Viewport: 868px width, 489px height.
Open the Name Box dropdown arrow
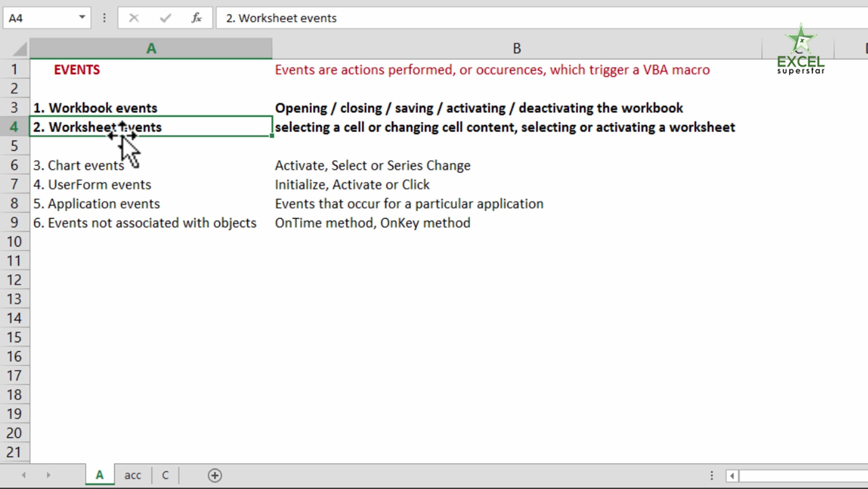(x=82, y=17)
